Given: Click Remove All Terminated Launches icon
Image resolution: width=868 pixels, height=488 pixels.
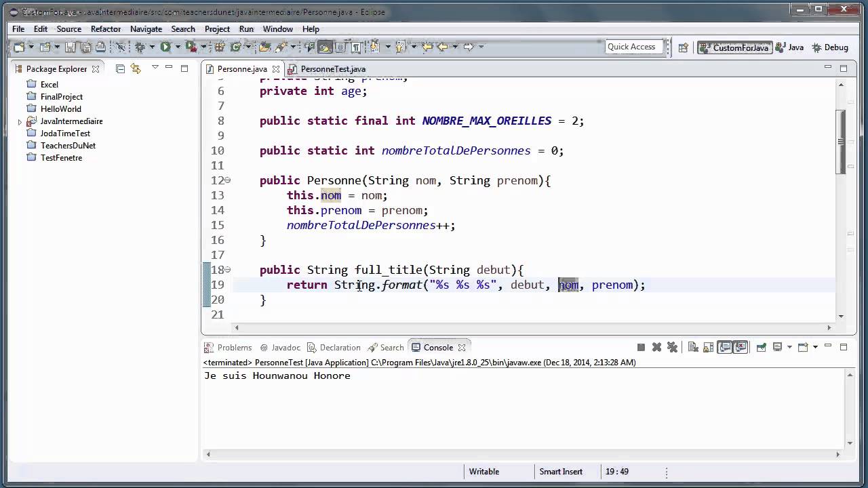Looking at the screenshot, I should click(x=672, y=347).
